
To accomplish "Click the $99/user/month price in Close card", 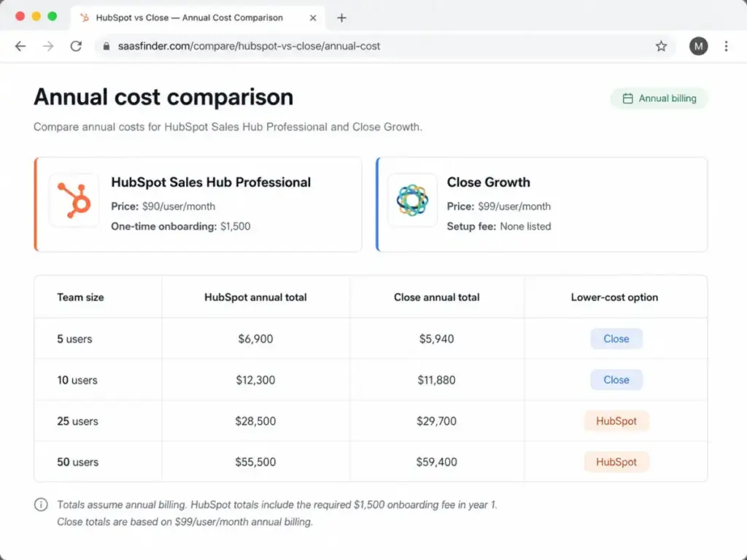I will tap(514, 206).
